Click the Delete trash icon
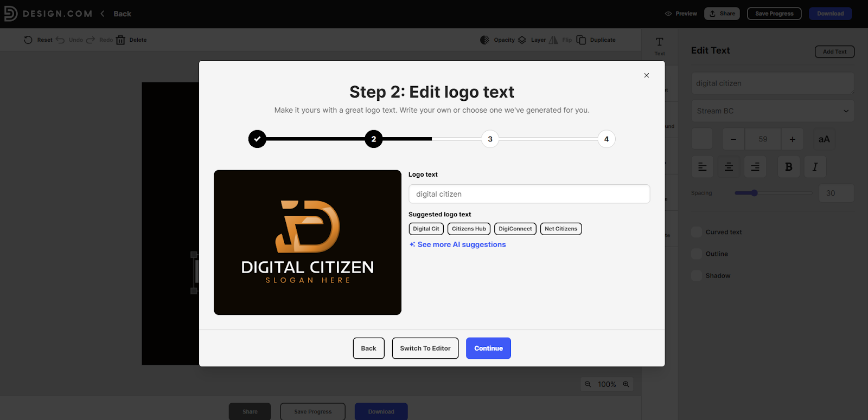The height and width of the screenshot is (420, 868). (x=120, y=40)
